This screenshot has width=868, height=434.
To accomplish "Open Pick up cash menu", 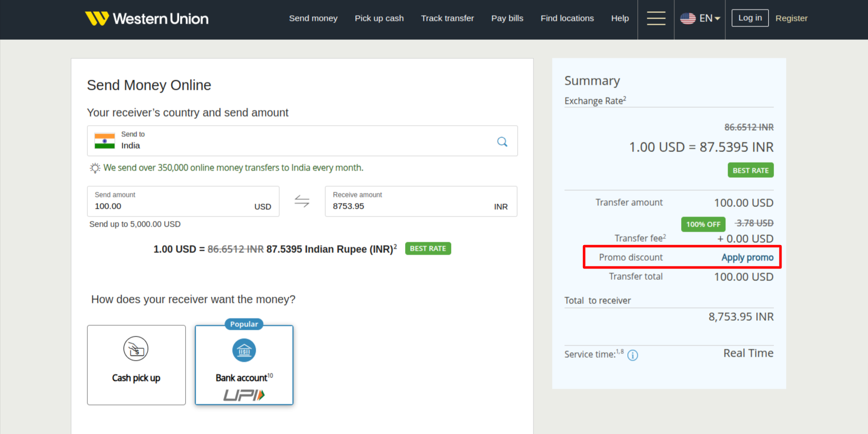I will [x=379, y=19].
